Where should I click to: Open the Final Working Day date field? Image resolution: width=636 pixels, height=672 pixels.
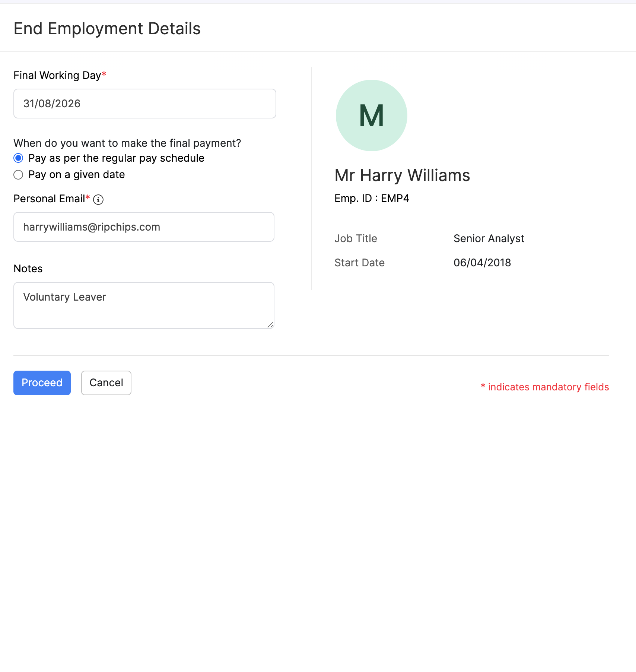coord(145,104)
